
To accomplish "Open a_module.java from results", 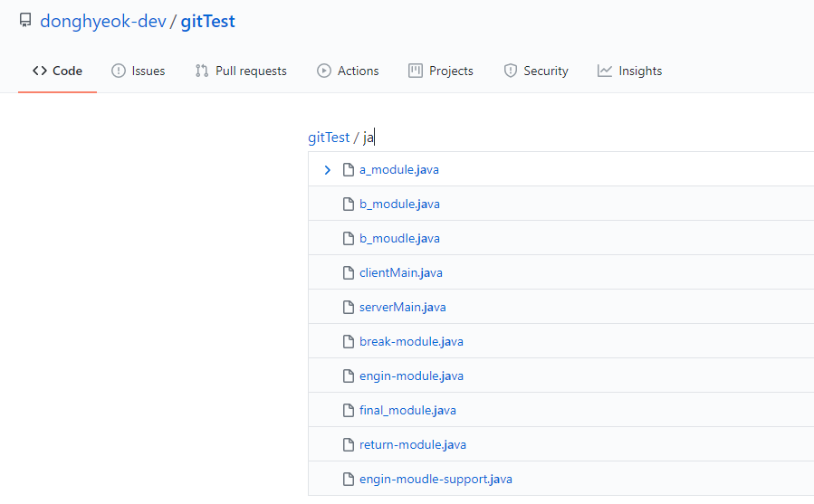I will (398, 170).
